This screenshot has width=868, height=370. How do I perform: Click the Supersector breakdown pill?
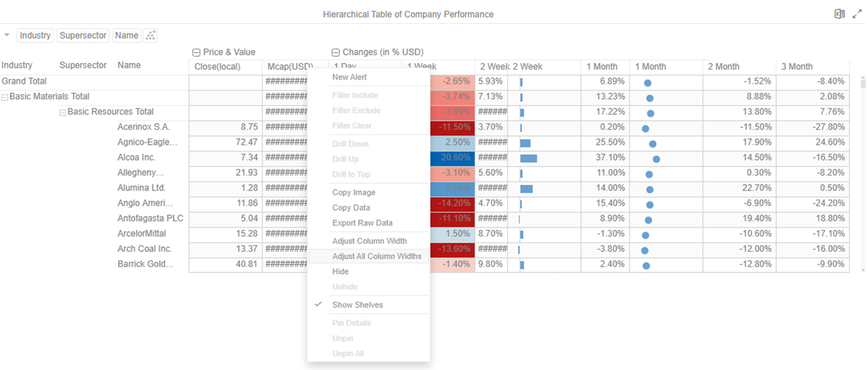pyautogui.click(x=83, y=35)
